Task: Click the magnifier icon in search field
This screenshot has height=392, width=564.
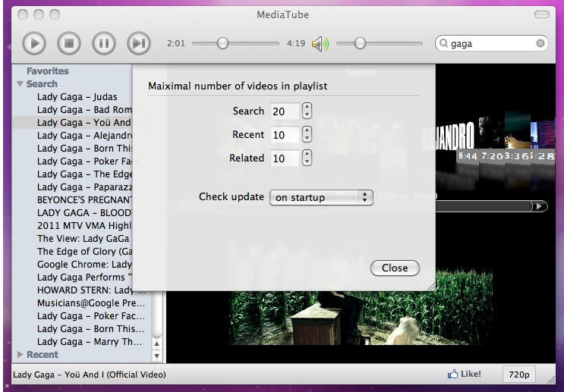Action: (443, 44)
